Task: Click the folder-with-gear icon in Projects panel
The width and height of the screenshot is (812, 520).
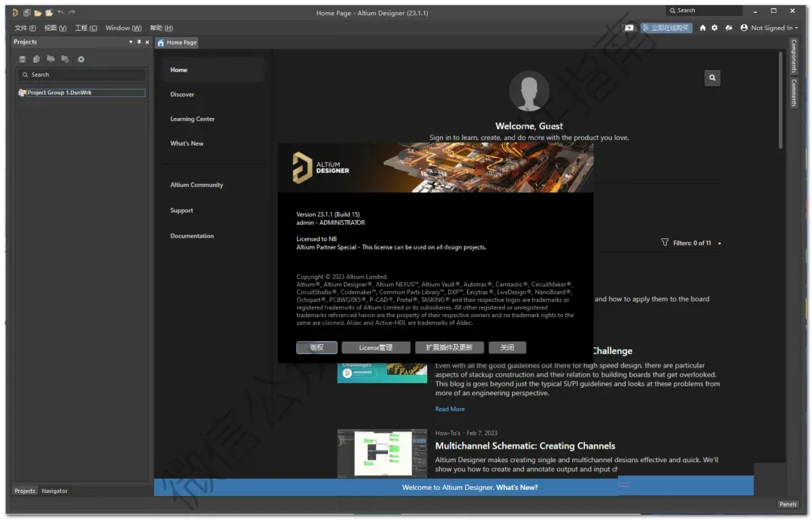Action: (65, 59)
